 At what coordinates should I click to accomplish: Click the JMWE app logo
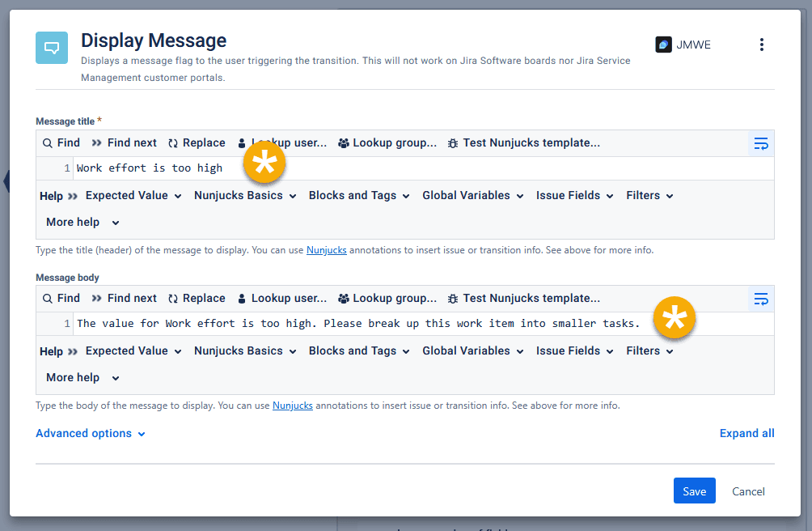(663, 45)
